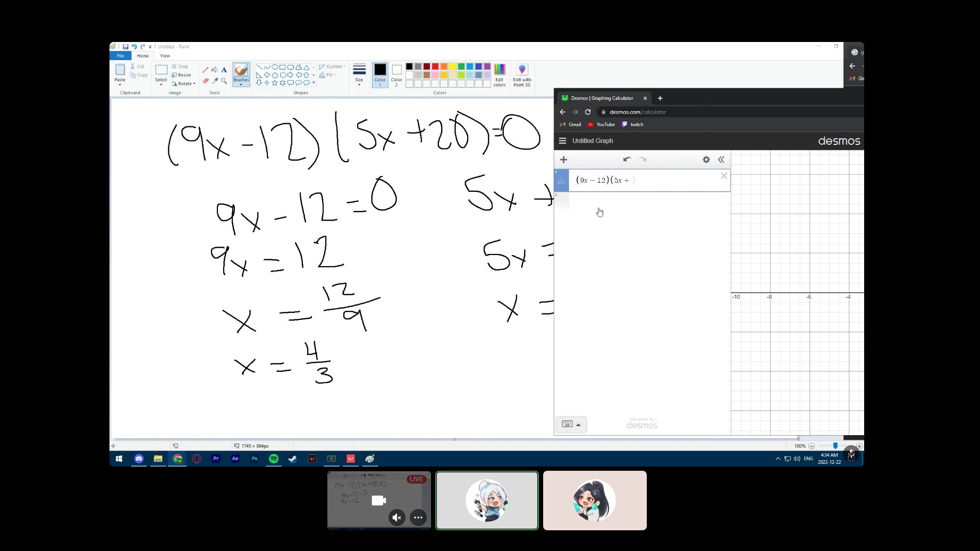Select the dark-haired avatar participant tile
This screenshot has height=551, width=980.
click(x=595, y=501)
